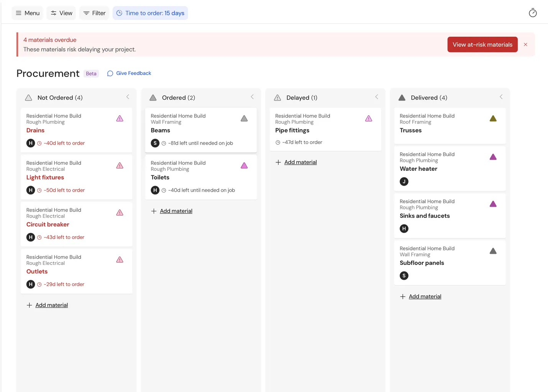The height and width of the screenshot is (392, 548).
Task: Open the Sinks and faucets material title
Action: [425, 216]
